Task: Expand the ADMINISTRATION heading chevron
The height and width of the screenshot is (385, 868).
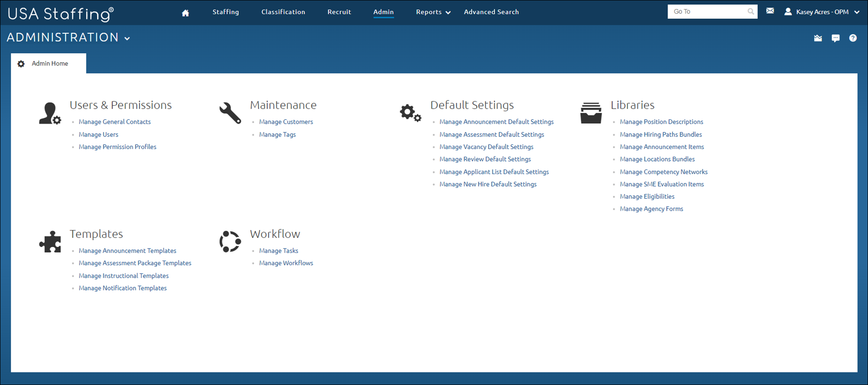Action: 127,38
